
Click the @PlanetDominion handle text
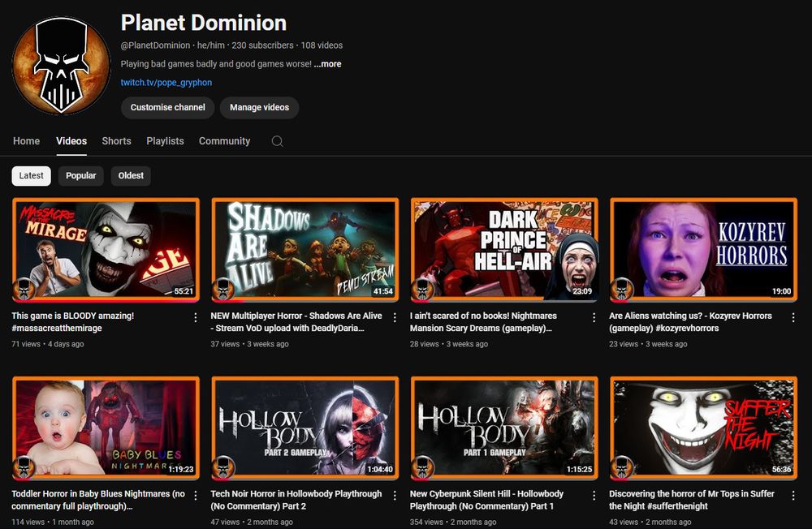155,45
